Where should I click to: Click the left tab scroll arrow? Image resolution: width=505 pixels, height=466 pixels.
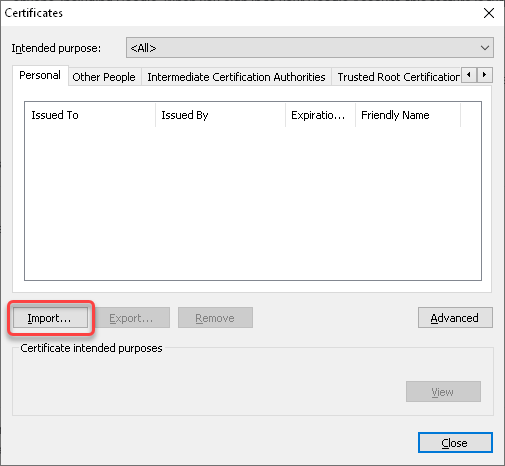click(469, 75)
